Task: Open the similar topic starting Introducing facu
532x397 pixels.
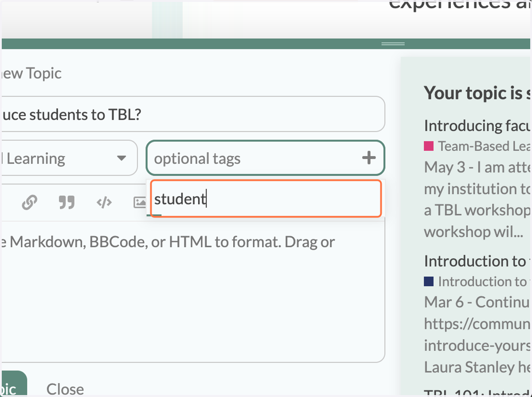Action: [x=478, y=126]
